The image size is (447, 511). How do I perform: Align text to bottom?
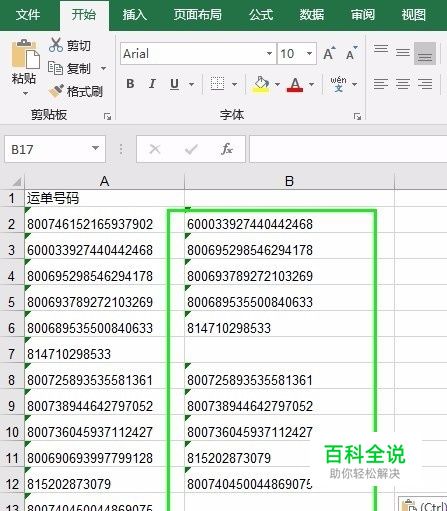tap(425, 53)
